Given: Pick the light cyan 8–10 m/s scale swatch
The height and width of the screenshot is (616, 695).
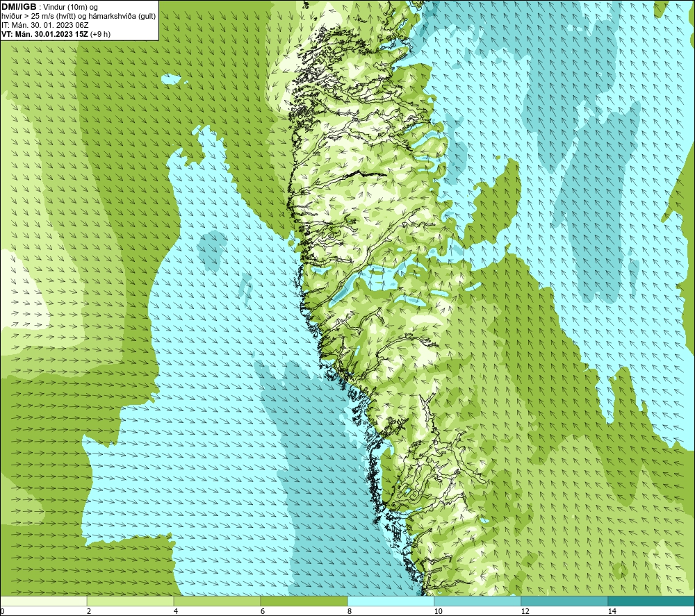Looking at the screenshot, I should tap(391, 601).
